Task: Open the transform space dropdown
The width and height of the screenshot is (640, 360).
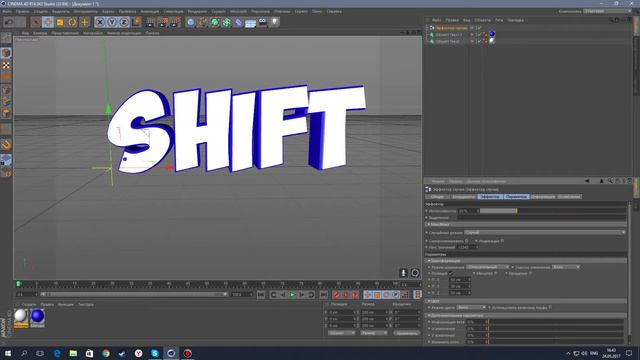Action: coord(566,267)
